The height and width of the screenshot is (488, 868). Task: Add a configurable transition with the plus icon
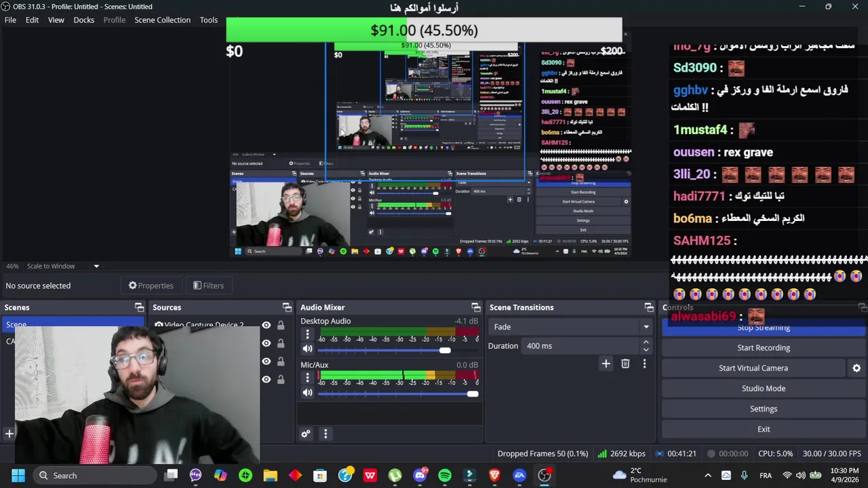pyautogui.click(x=606, y=364)
